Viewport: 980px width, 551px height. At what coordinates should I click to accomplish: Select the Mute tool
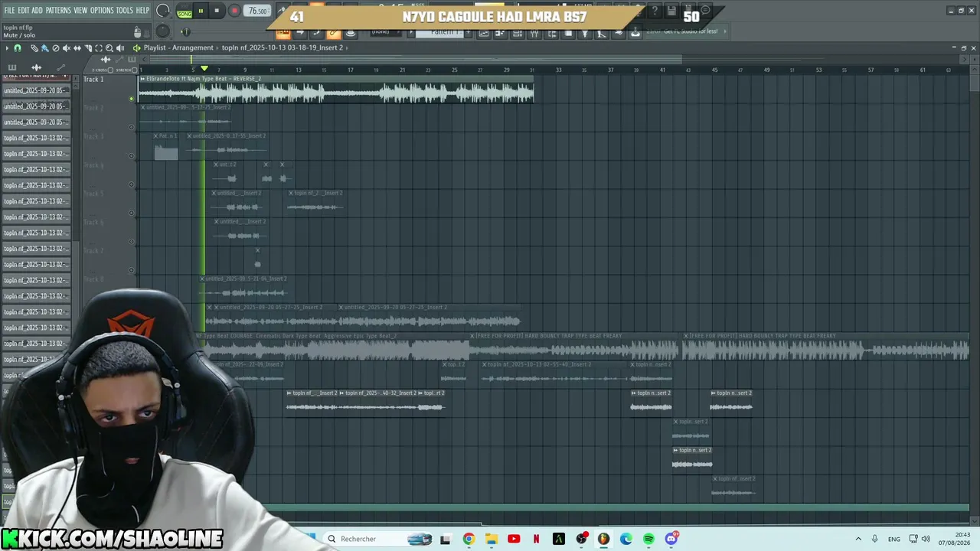pos(66,48)
